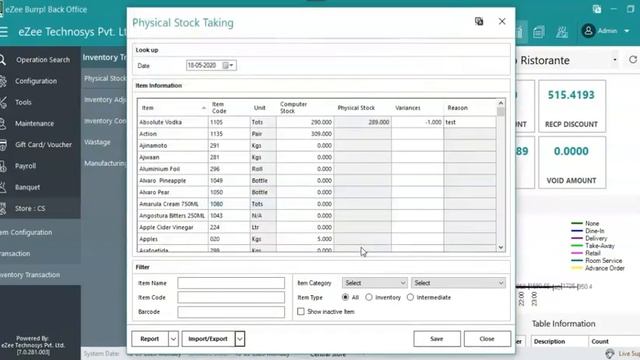Screen dimensions: 640x360
Task: Click the Live Support icon in status bar
Action: (610, 353)
